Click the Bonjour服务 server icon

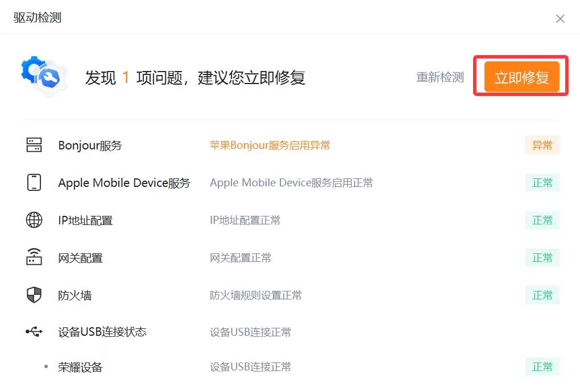click(34, 145)
